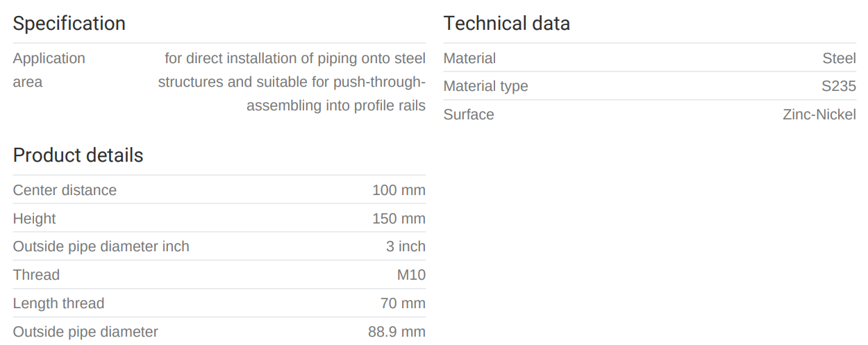The height and width of the screenshot is (345, 868).
Task: Click the 3 inch pipe diameter value
Action: 406,246
